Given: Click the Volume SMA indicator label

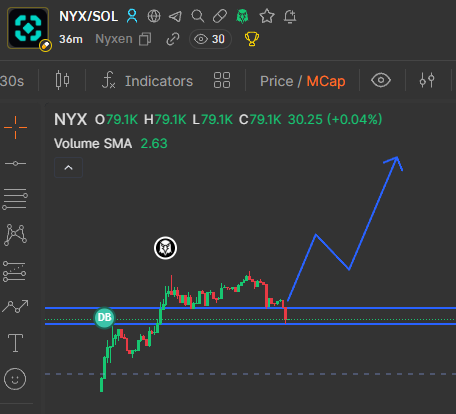Looking at the screenshot, I should click(93, 144).
